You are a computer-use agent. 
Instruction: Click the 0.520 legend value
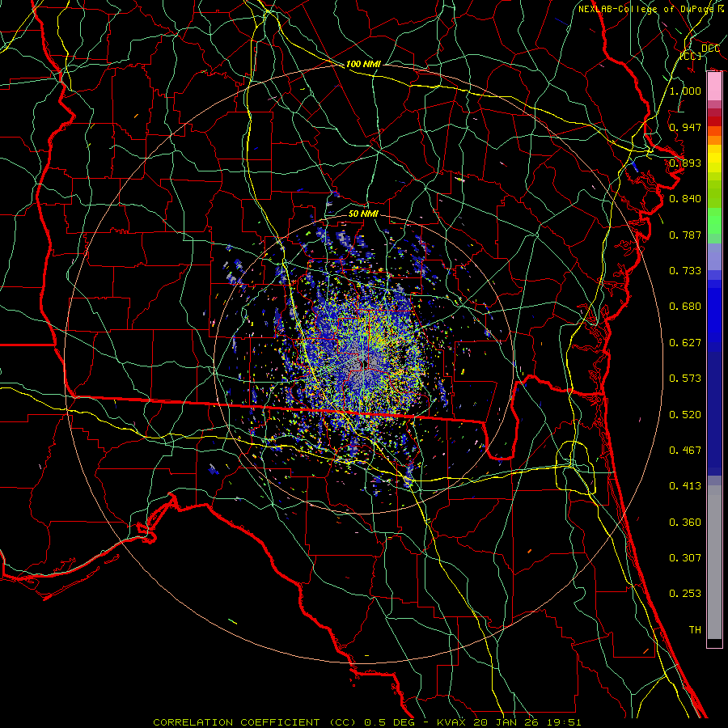point(685,415)
